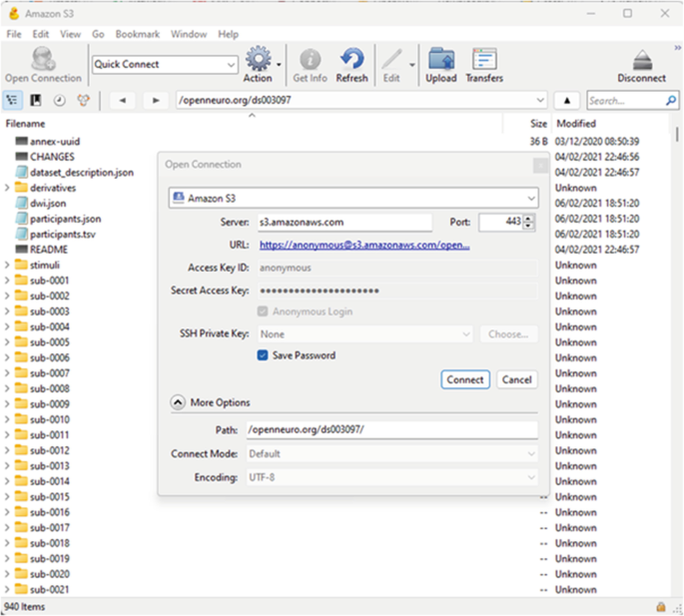The height and width of the screenshot is (616, 684).
Task: Open the Edit menu
Action: point(41,34)
